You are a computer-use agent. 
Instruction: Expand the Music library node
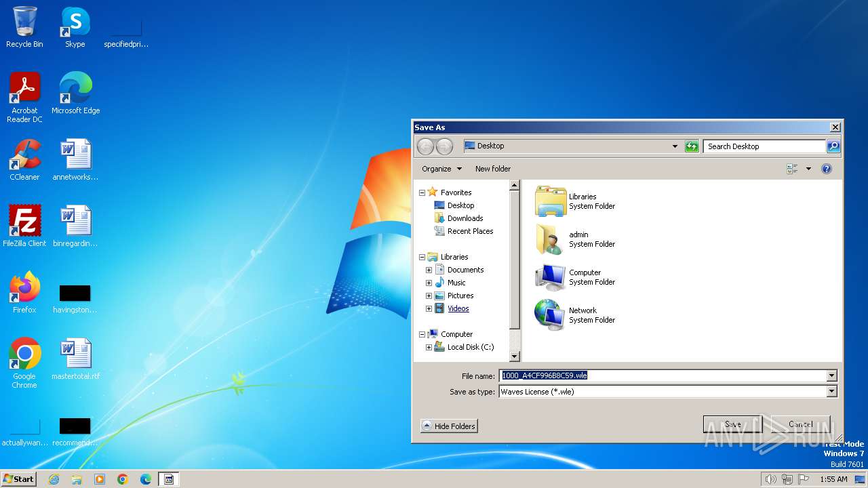tap(429, 283)
